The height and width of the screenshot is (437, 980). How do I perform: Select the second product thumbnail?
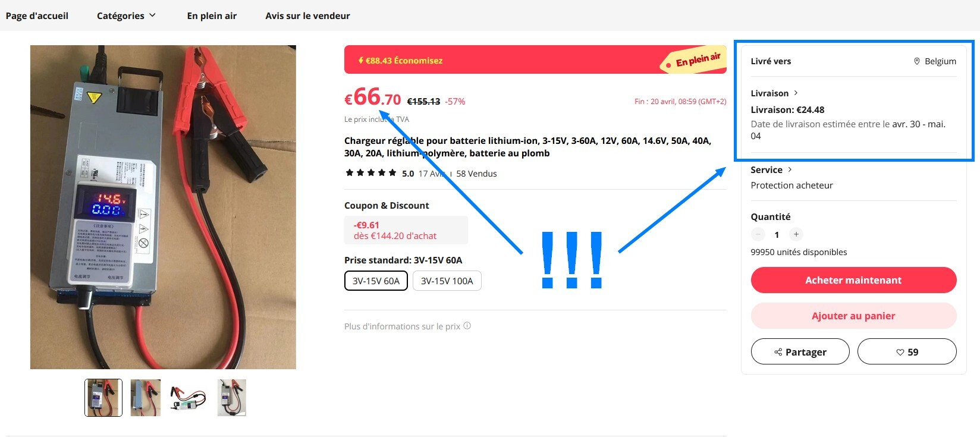146,398
